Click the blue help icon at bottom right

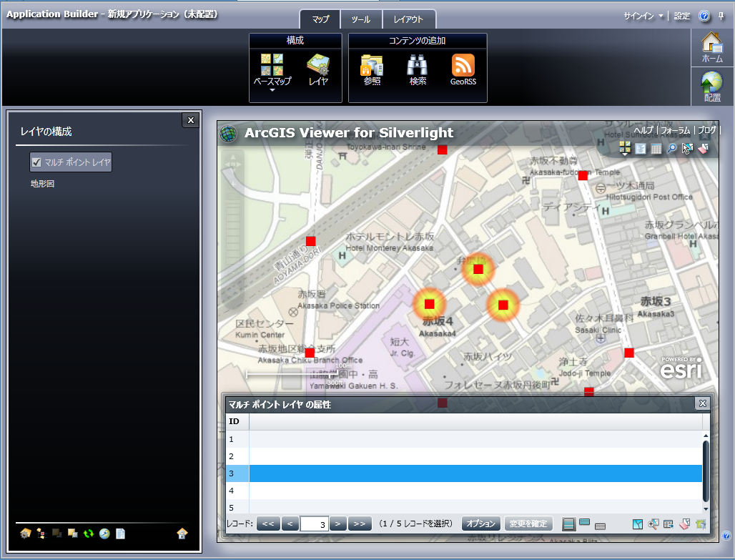click(x=726, y=535)
